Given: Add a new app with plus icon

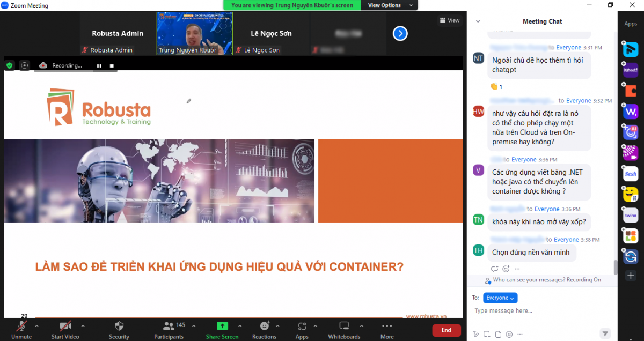Looking at the screenshot, I should click(x=631, y=276).
